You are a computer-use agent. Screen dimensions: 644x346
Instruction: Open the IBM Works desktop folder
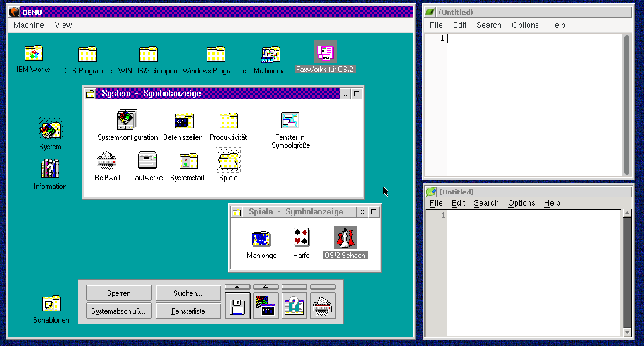point(34,53)
